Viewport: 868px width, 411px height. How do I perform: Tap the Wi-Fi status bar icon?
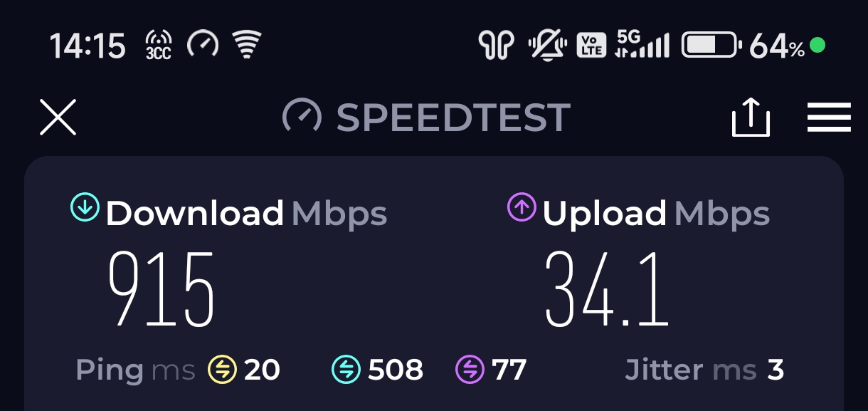247,46
